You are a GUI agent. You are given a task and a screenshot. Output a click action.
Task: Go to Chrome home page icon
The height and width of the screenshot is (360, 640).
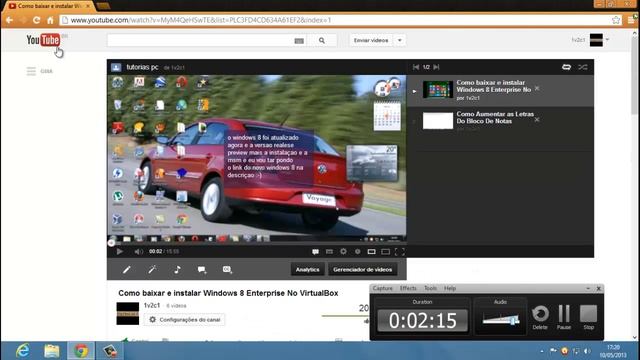pyautogui.click(x=50, y=20)
